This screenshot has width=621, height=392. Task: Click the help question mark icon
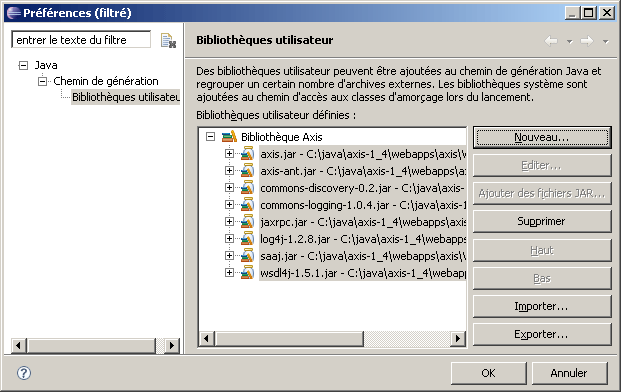click(24, 373)
